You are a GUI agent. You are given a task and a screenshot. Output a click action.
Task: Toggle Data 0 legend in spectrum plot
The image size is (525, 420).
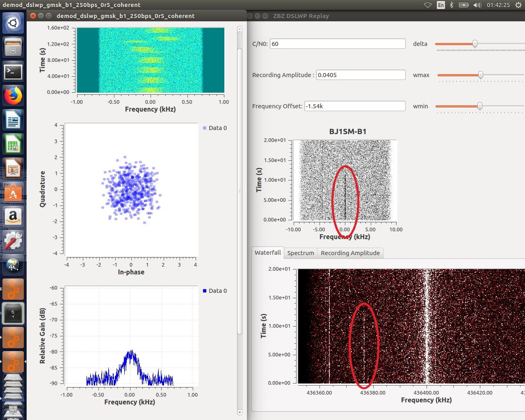coord(215,291)
